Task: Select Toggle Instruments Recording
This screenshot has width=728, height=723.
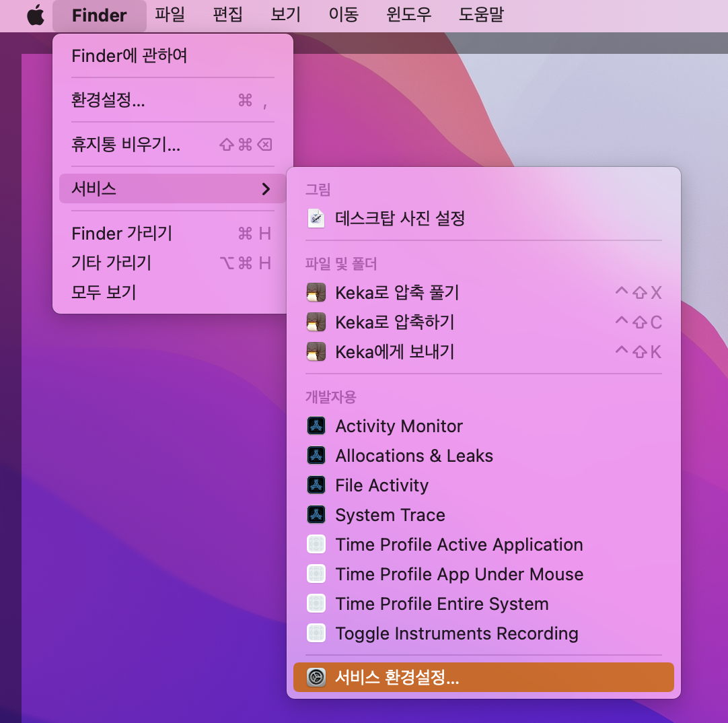Action: pyautogui.click(x=483, y=633)
